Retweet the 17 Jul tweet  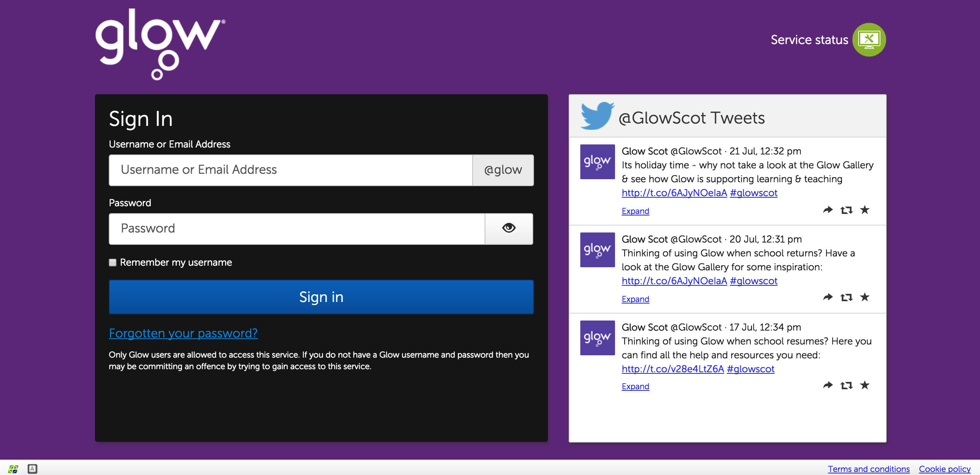point(847,385)
